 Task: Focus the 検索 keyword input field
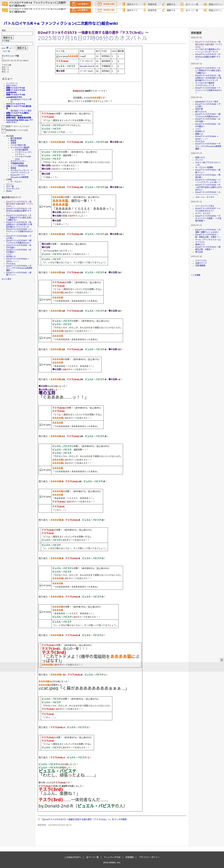pos(17,33)
